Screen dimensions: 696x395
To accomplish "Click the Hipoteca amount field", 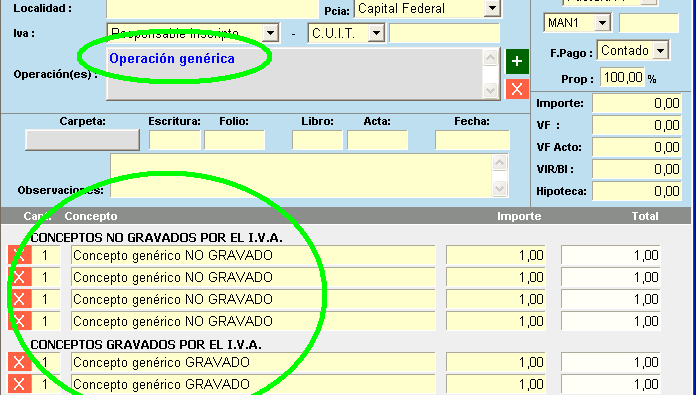I will [637, 191].
